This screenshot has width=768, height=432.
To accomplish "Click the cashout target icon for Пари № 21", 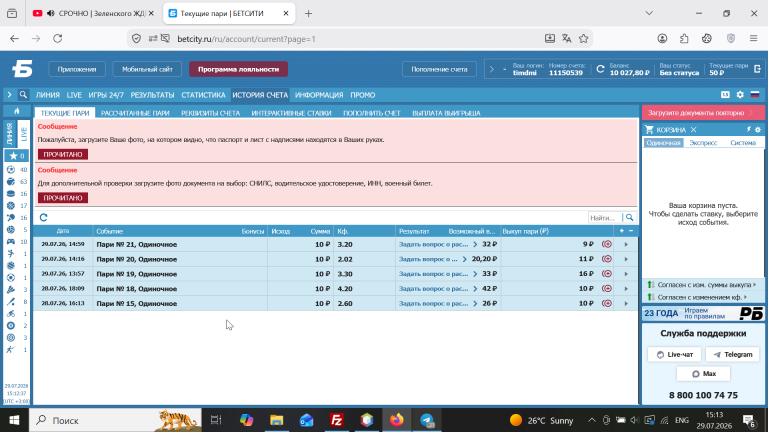I will pos(607,244).
